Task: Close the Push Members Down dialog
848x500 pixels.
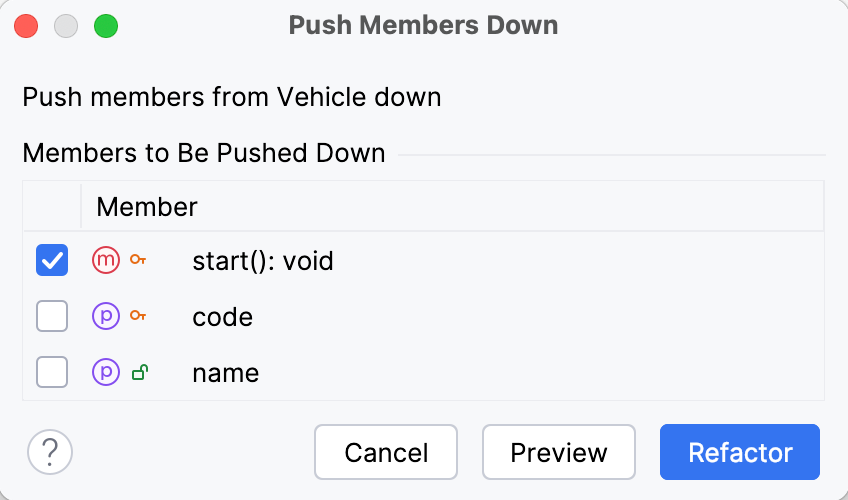Action: point(27,26)
